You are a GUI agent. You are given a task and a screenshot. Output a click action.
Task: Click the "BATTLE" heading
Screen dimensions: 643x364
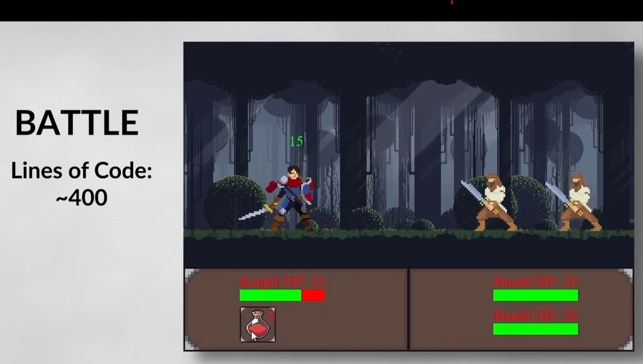[x=77, y=122]
